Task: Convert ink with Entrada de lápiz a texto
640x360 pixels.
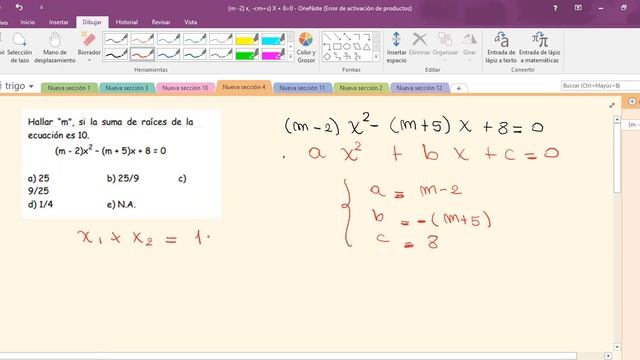Action: [501, 48]
